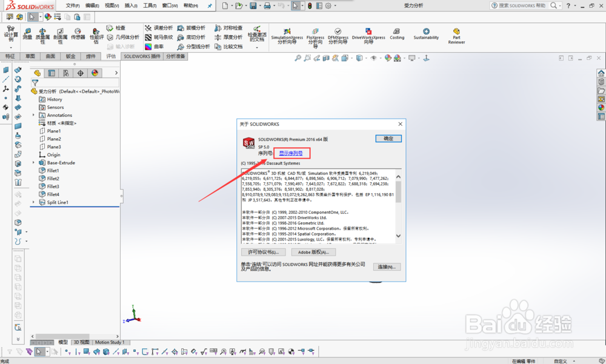Open 设计算例 design study
606x364 pixels.
point(11,34)
